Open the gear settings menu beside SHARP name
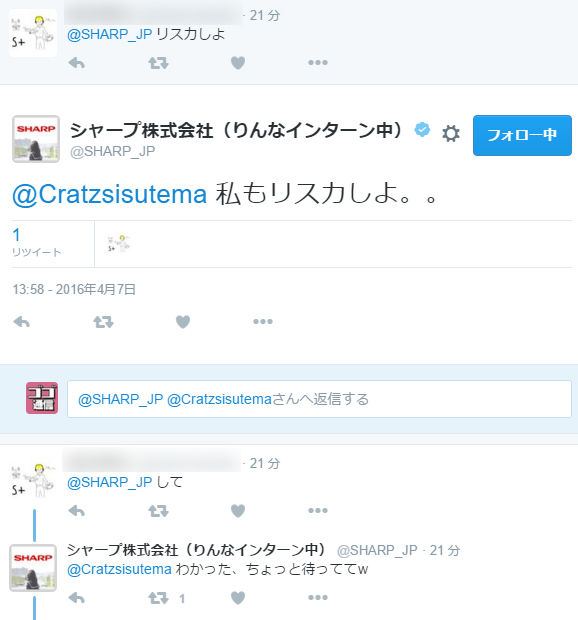578x620 pixels. (451, 134)
